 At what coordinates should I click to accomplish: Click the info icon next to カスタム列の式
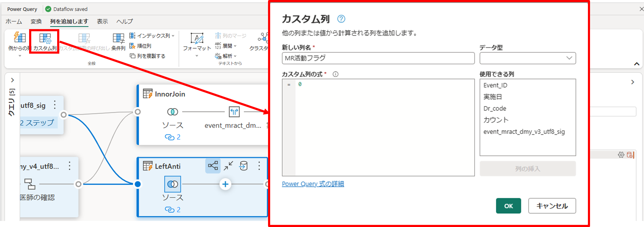click(335, 74)
